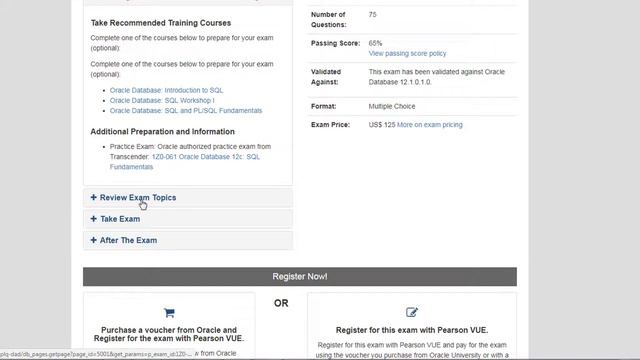Open Oracle Database: Introduction to SQL link
This screenshot has width=640, height=360.
pyautogui.click(x=166, y=90)
